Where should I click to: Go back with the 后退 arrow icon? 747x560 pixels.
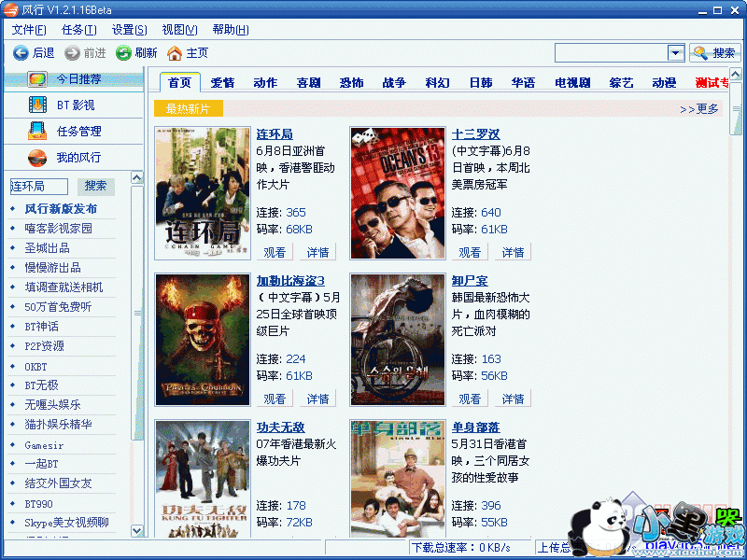[21, 53]
